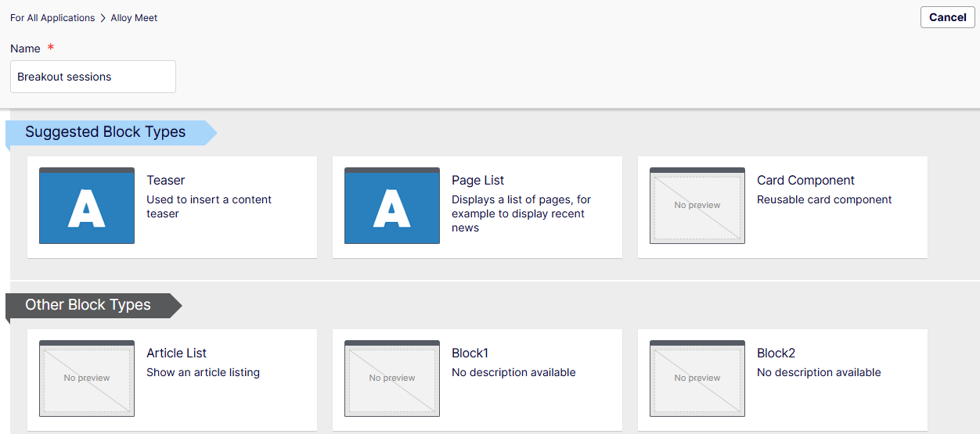Select the Page List block thumbnail
The image size is (980, 434).
[392, 206]
